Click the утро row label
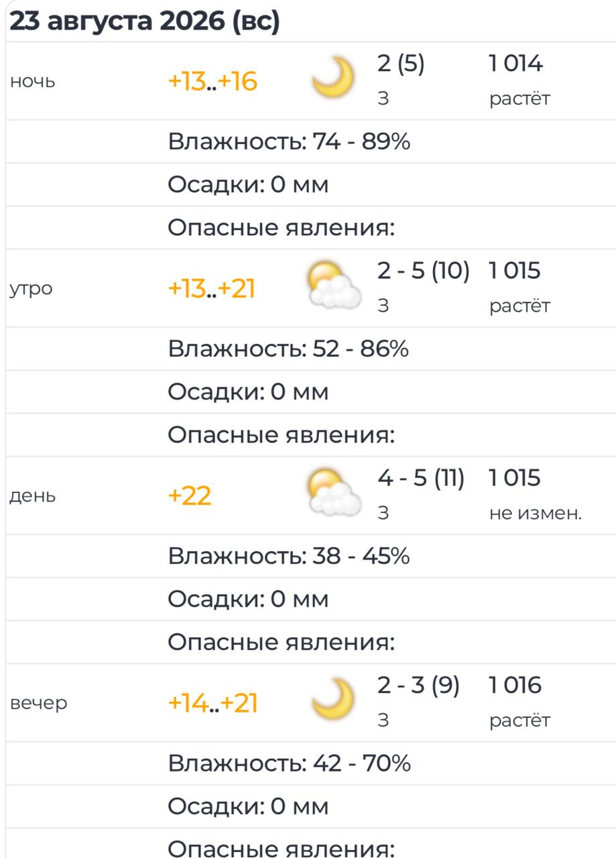The height and width of the screenshot is (858, 616). coord(31,290)
